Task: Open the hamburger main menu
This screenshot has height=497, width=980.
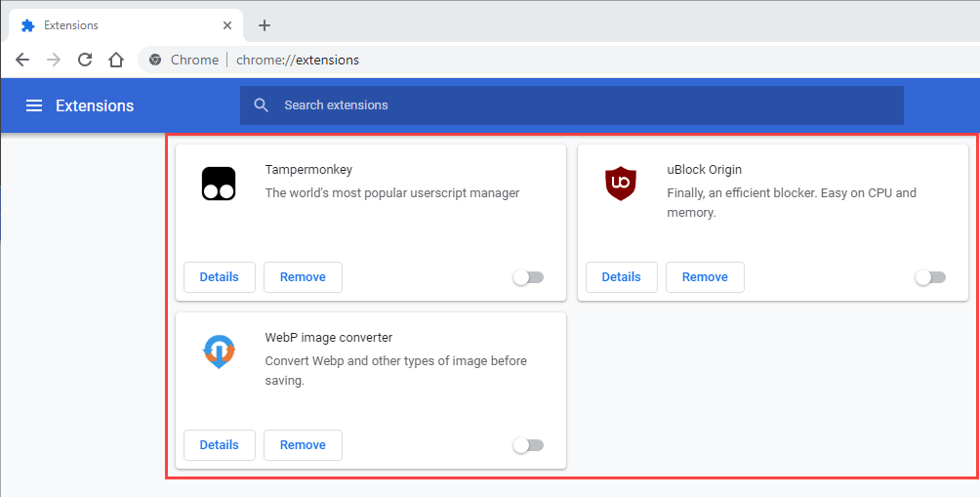Action: click(34, 105)
